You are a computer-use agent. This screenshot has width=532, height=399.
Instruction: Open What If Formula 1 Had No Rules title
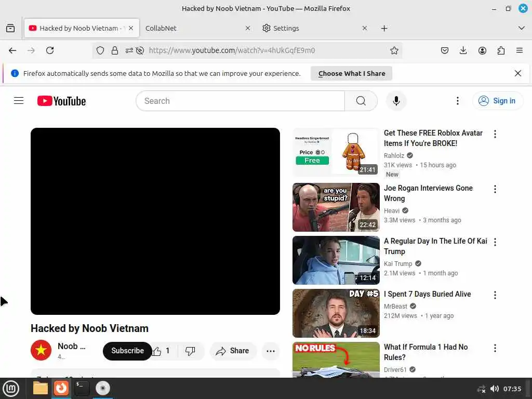tap(426, 352)
